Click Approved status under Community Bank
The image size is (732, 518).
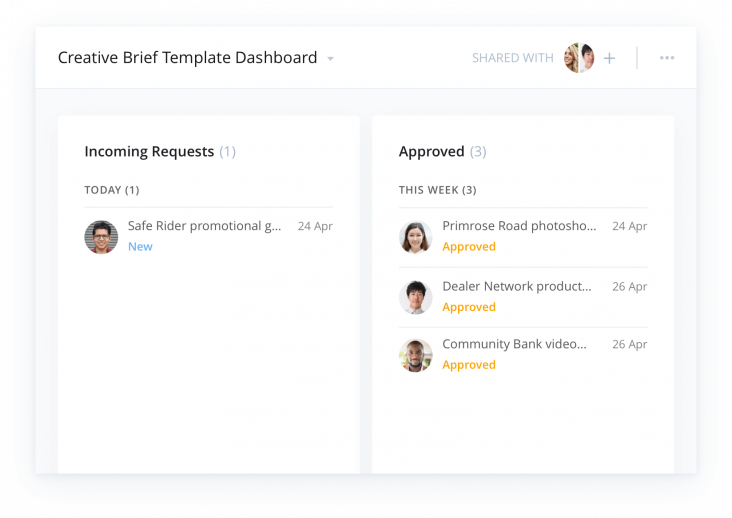469,365
